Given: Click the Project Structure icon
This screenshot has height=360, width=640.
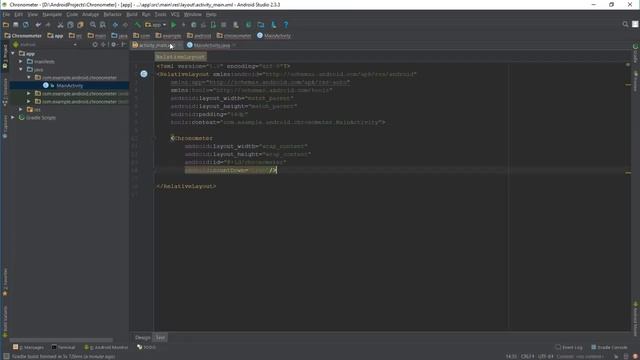Looking at the screenshot, I should coord(261,25).
